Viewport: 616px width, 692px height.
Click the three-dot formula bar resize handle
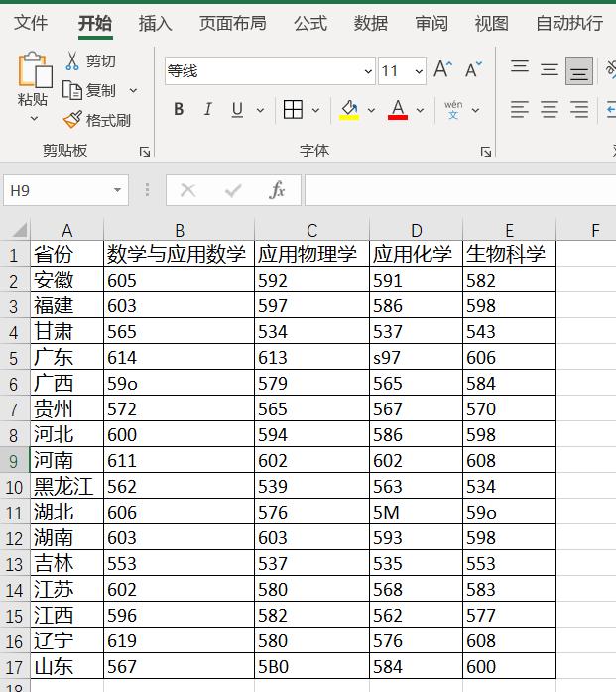click(x=147, y=190)
